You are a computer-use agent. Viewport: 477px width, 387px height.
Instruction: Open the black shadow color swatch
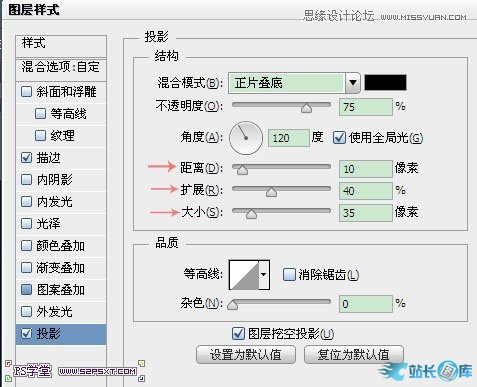click(385, 83)
